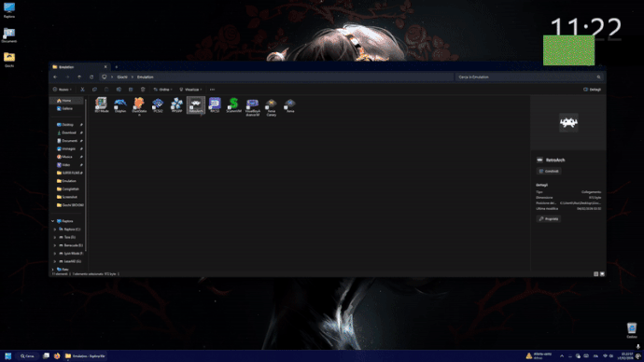The image size is (644, 362).
Task: Toggle the Dettagli pane button
Action: tap(593, 89)
